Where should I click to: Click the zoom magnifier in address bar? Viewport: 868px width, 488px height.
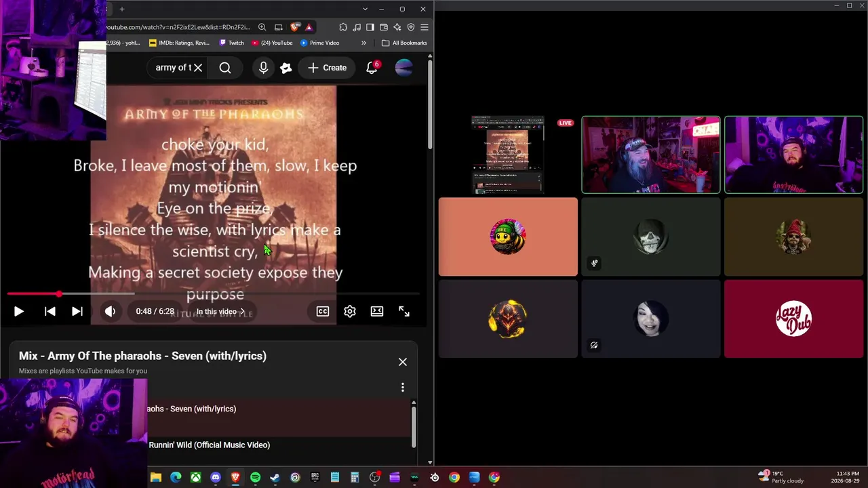point(262,27)
